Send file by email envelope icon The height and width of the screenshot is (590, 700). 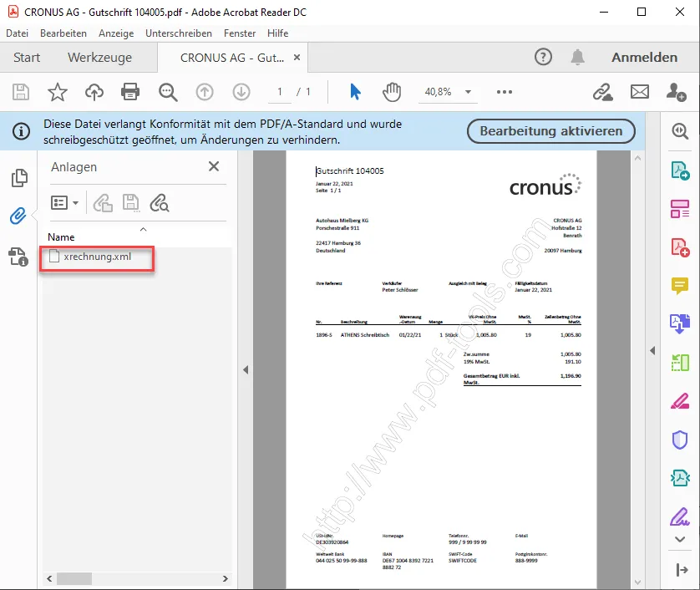click(x=639, y=92)
